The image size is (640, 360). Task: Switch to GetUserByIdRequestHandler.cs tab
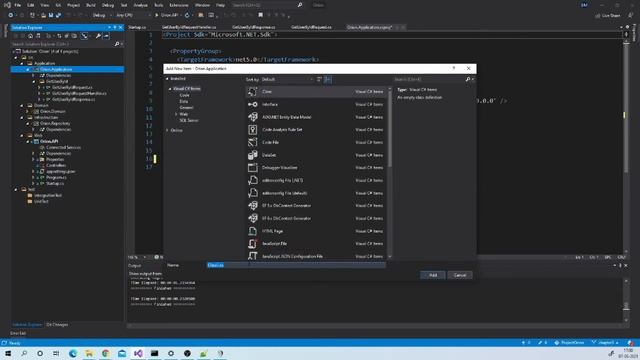coord(189,27)
